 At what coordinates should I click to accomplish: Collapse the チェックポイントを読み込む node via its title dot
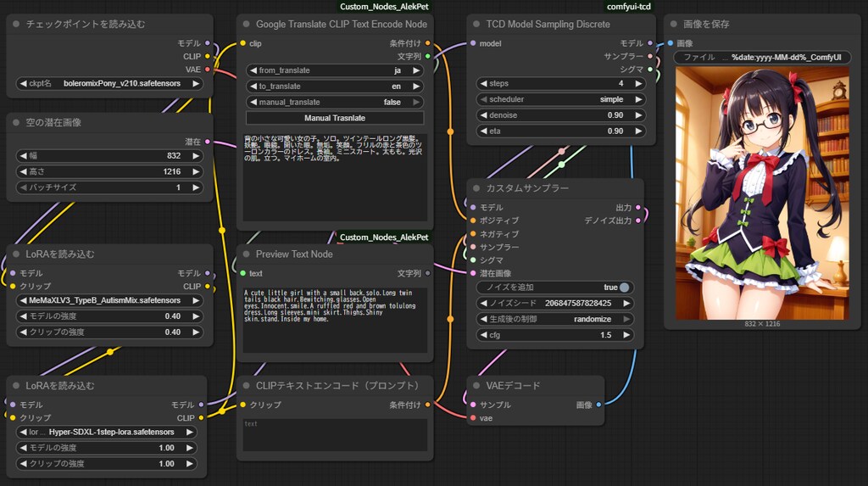(16, 25)
